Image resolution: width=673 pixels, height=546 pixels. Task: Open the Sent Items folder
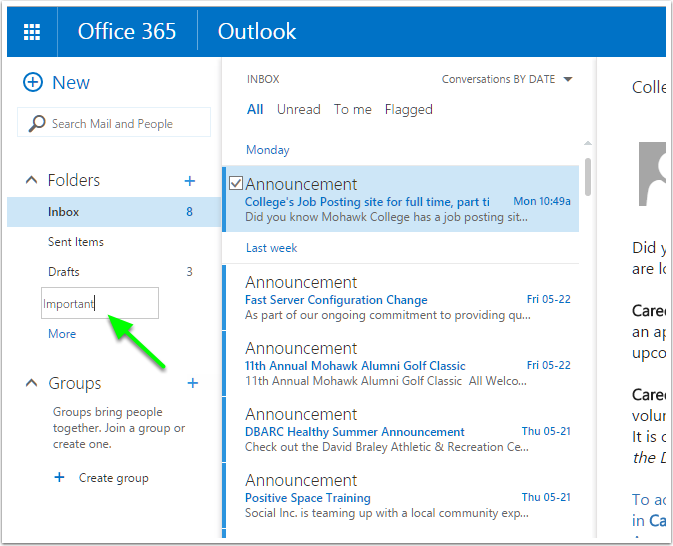76,242
